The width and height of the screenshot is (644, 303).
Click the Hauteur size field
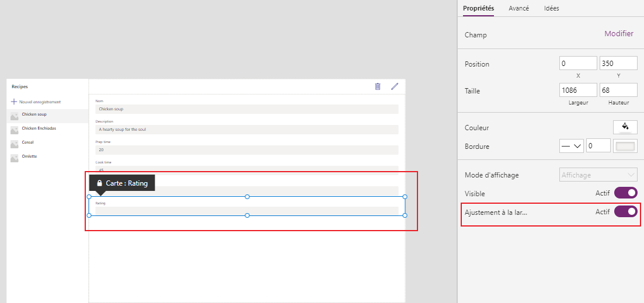pyautogui.click(x=618, y=90)
